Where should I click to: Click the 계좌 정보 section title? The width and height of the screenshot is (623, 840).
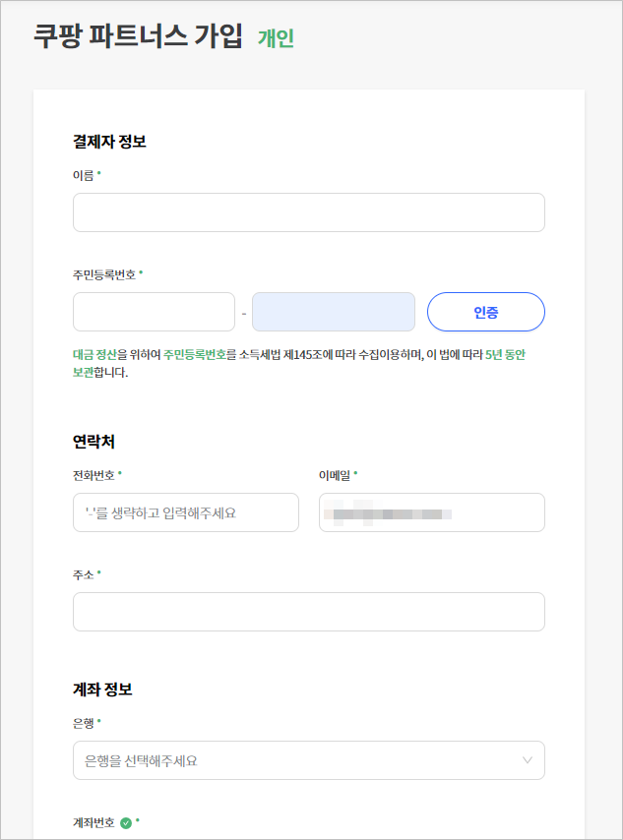(x=102, y=689)
